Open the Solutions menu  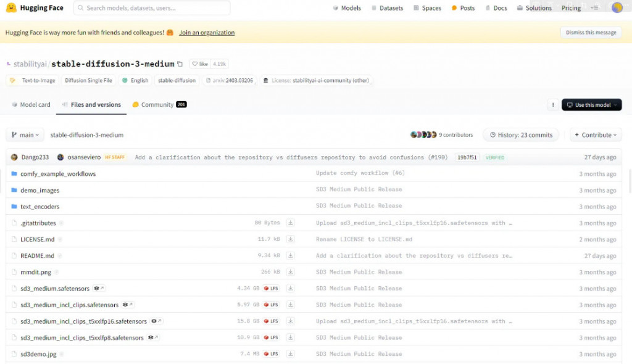click(534, 7)
